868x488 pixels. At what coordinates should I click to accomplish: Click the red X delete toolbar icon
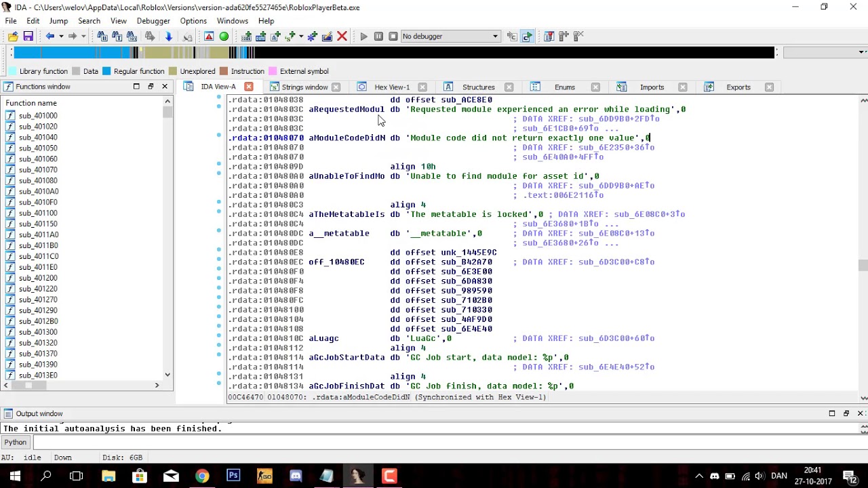click(342, 37)
